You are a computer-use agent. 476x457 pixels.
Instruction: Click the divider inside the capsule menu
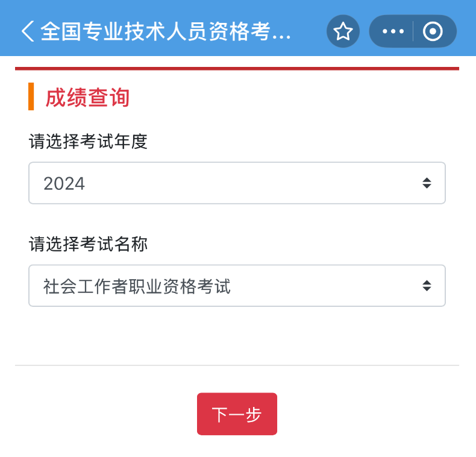tap(413, 31)
